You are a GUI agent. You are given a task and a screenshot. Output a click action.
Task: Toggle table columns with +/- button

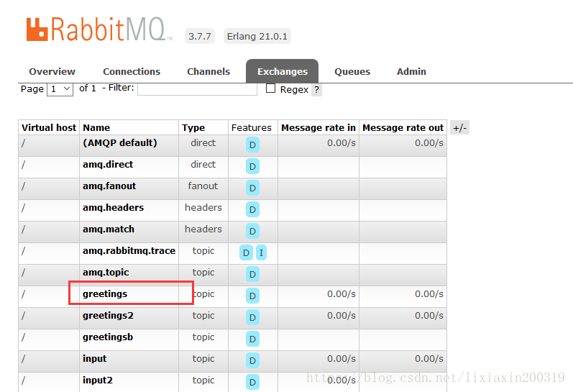[459, 127]
